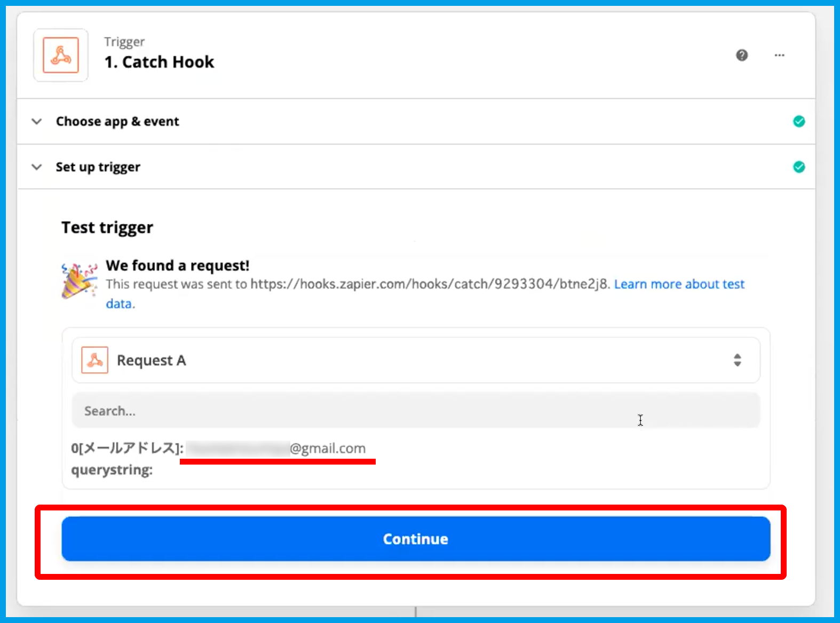Select the メールアドレス gmail value row
Image resolution: width=840 pixels, height=623 pixels.
click(219, 448)
